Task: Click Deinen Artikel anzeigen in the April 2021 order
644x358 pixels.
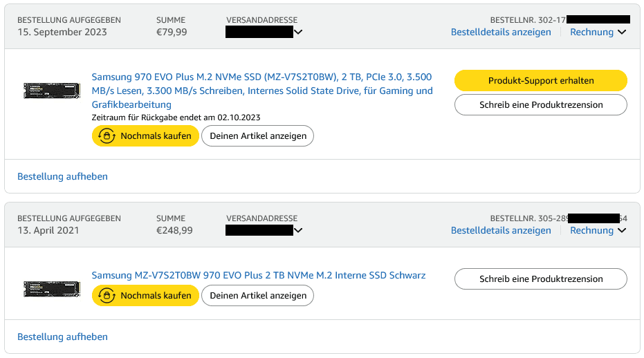Action: [x=257, y=296]
